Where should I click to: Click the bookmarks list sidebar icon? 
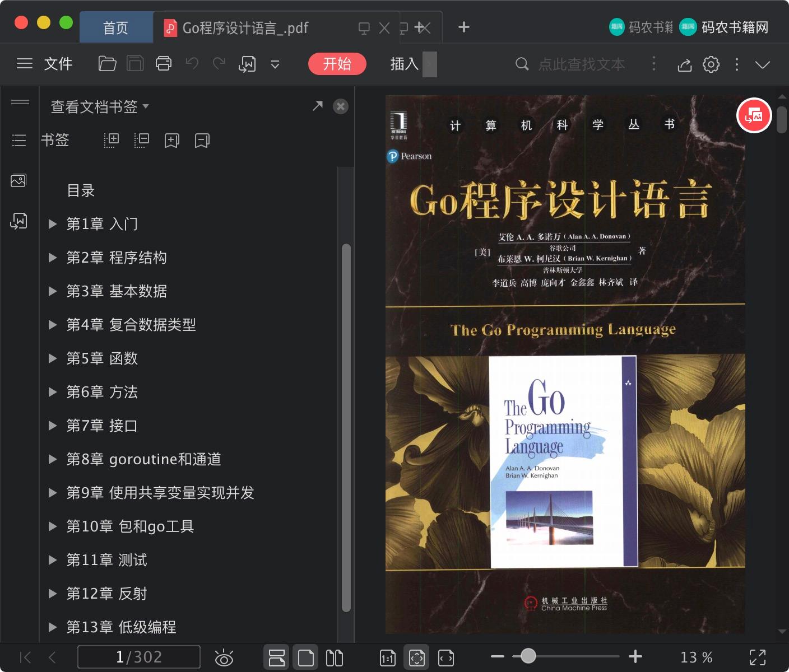click(19, 140)
